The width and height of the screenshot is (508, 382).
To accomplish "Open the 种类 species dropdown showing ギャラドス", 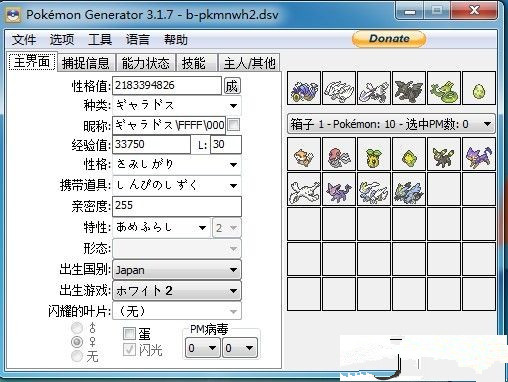I will [177, 106].
